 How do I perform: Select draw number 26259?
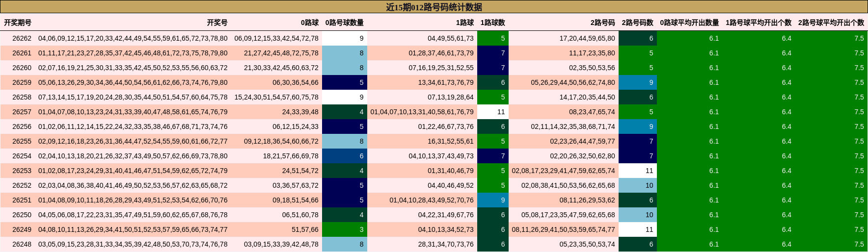[22, 82]
